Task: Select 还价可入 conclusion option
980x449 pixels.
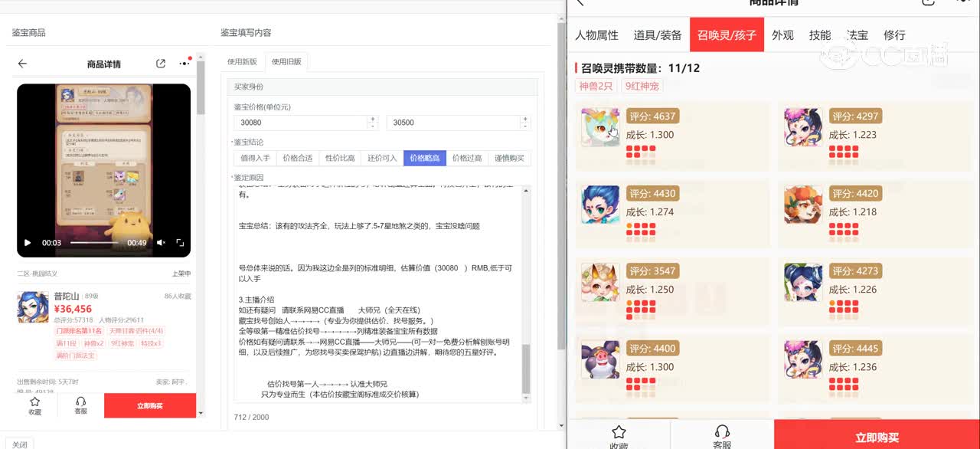Action: [x=382, y=159]
